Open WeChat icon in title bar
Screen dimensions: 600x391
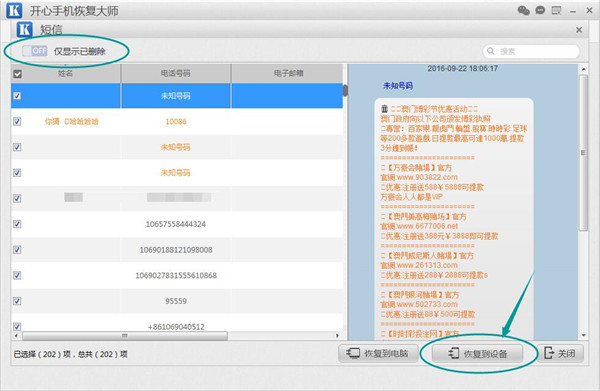pyautogui.click(x=523, y=10)
